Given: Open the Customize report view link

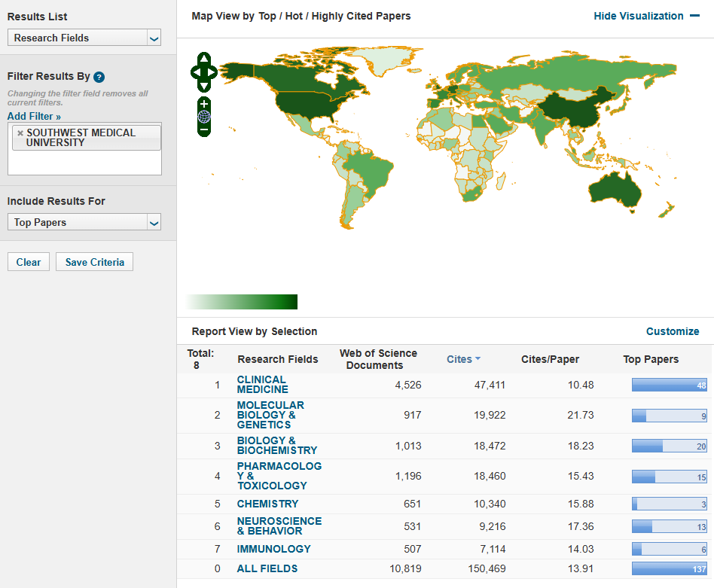Looking at the screenshot, I should [672, 331].
